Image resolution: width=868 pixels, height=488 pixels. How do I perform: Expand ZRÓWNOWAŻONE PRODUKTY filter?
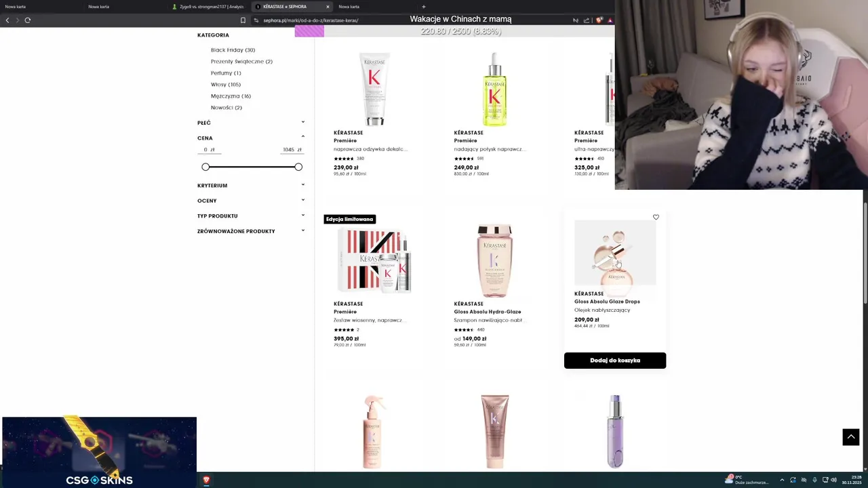pyautogui.click(x=251, y=231)
